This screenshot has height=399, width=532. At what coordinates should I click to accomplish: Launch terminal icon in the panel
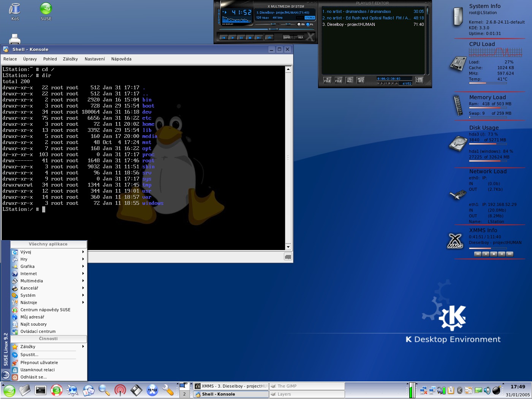tap(41, 390)
